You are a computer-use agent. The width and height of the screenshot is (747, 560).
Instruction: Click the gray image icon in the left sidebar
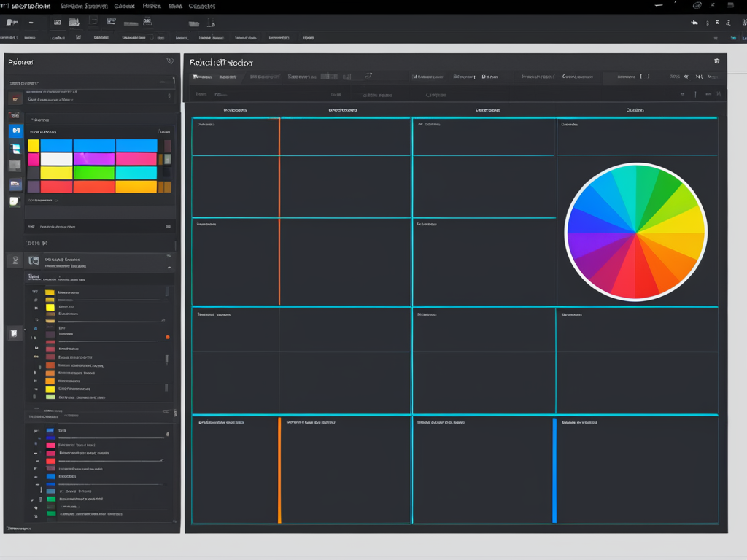tap(15, 166)
